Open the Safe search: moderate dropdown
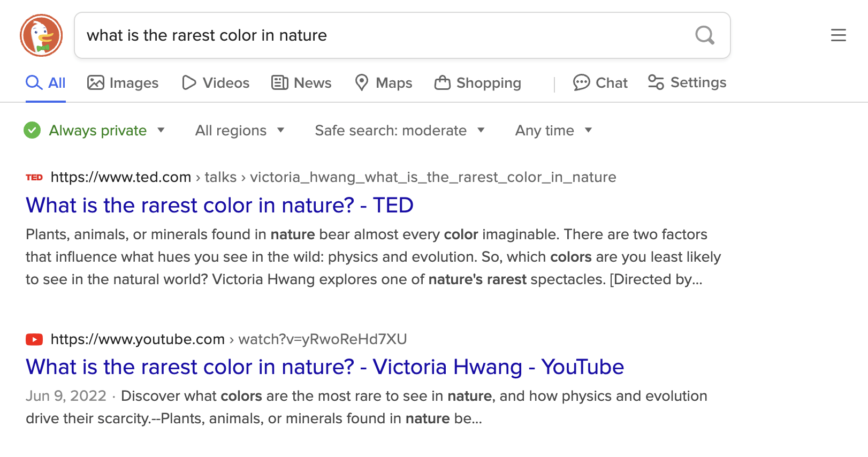 [400, 131]
